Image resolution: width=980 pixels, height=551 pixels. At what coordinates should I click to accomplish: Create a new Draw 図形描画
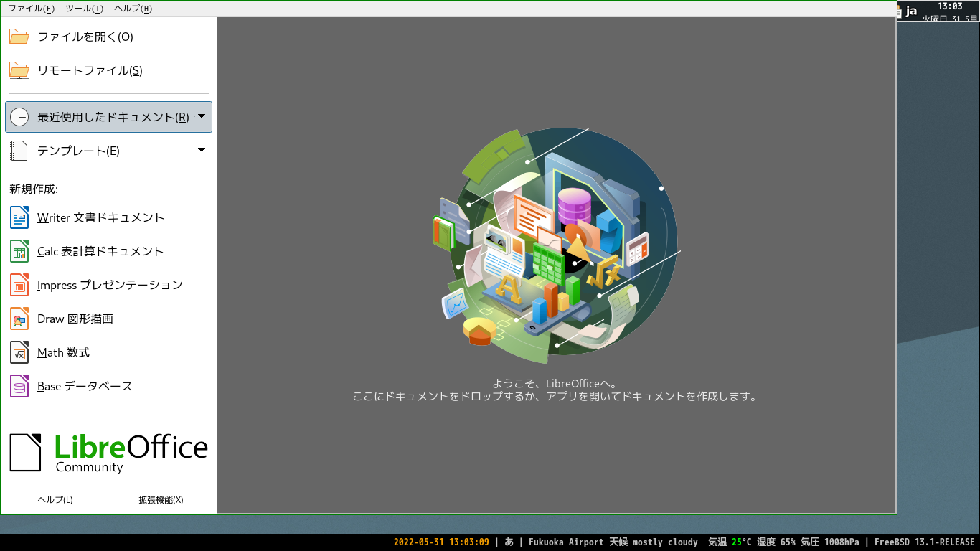coord(108,319)
